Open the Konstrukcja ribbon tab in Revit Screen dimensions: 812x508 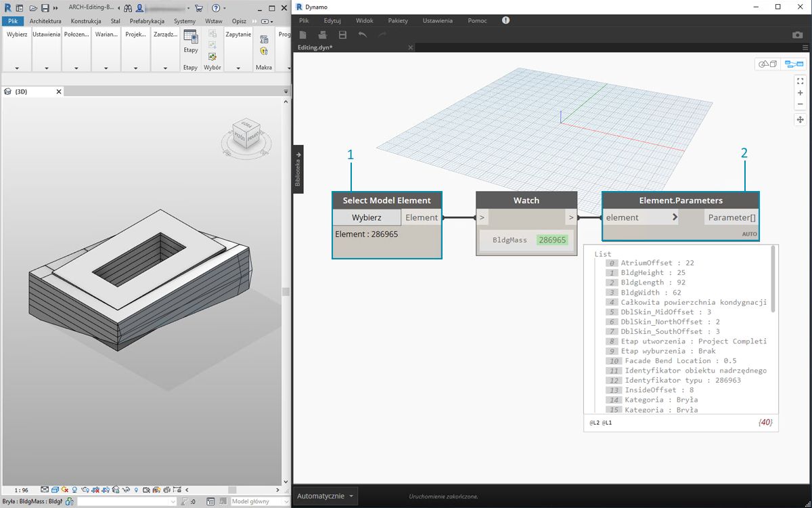(x=86, y=21)
